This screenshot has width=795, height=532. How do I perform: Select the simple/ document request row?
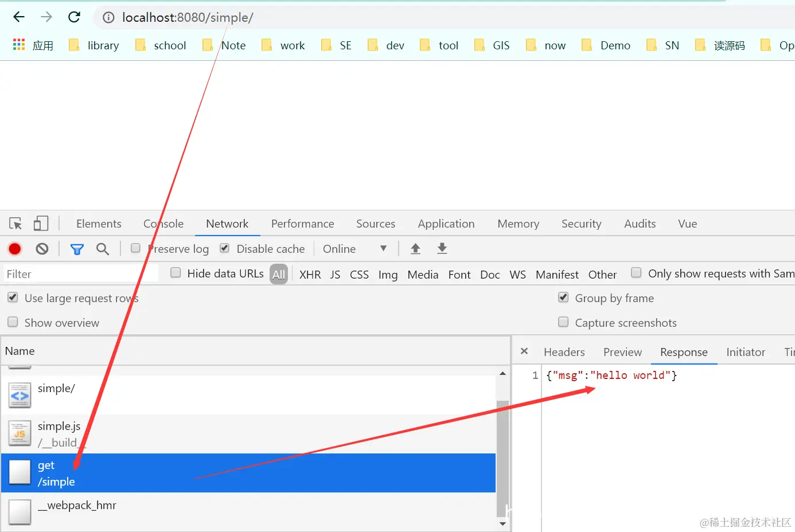tap(248, 394)
